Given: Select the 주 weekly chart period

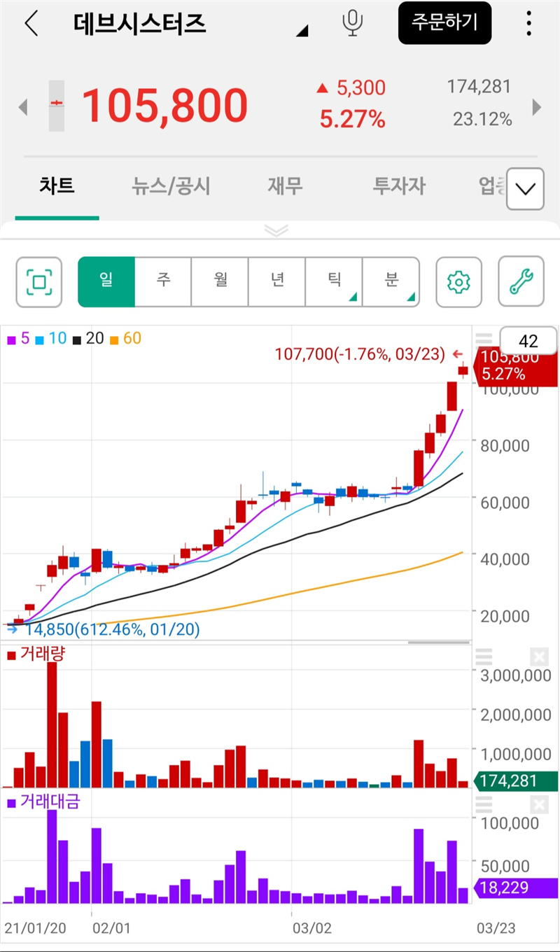Looking at the screenshot, I should (x=163, y=282).
